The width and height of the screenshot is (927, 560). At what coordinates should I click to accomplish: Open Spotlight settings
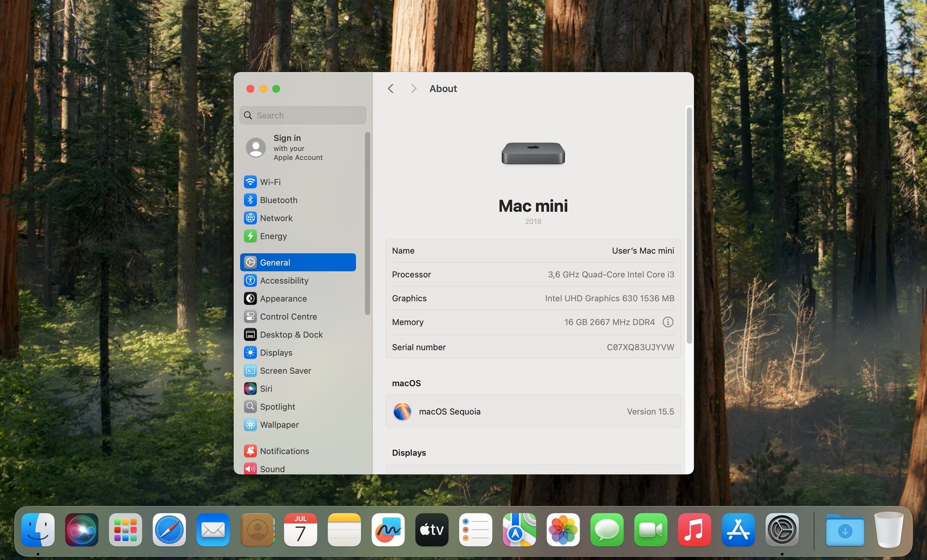[298, 407]
